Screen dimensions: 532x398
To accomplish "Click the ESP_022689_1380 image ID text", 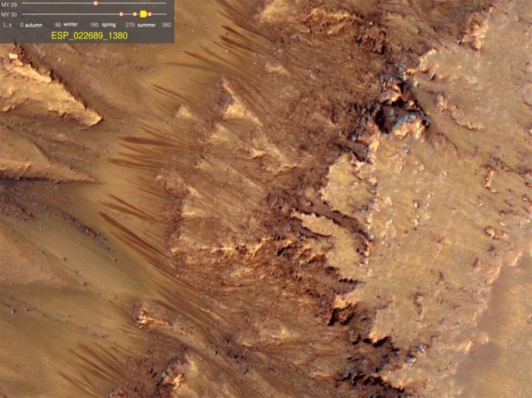I will point(89,36).
